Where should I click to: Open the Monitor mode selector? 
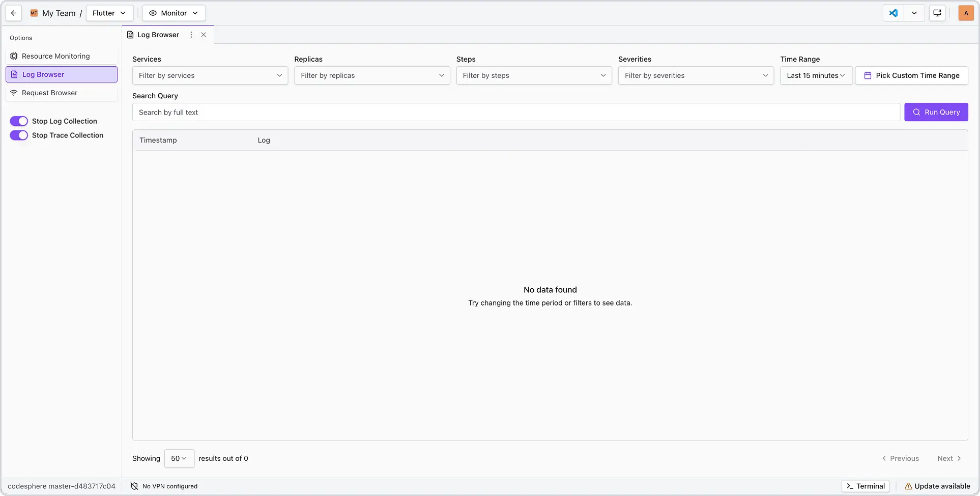pyautogui.click(x=174, y=13)
